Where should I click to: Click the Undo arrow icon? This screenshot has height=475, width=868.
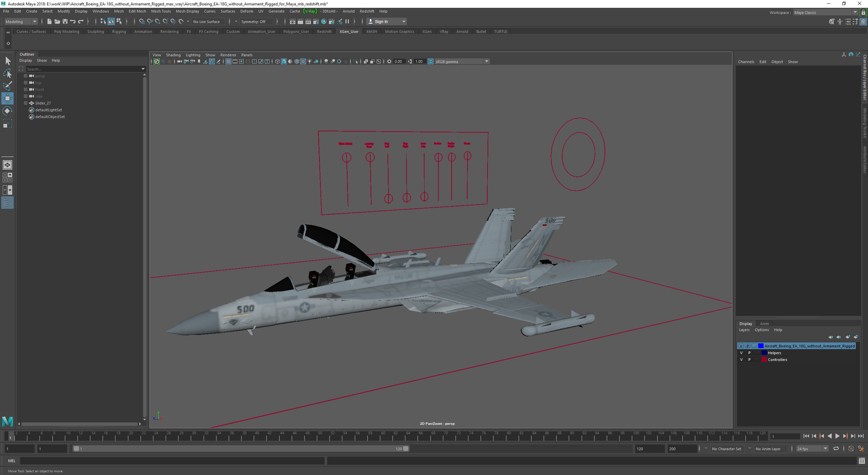[x=73, y=21]
